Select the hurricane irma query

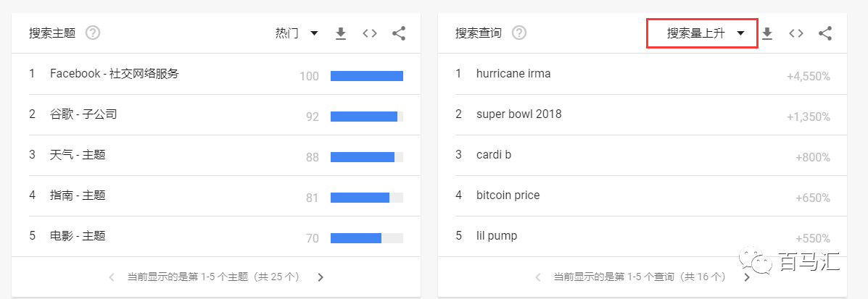click(513, 74)
